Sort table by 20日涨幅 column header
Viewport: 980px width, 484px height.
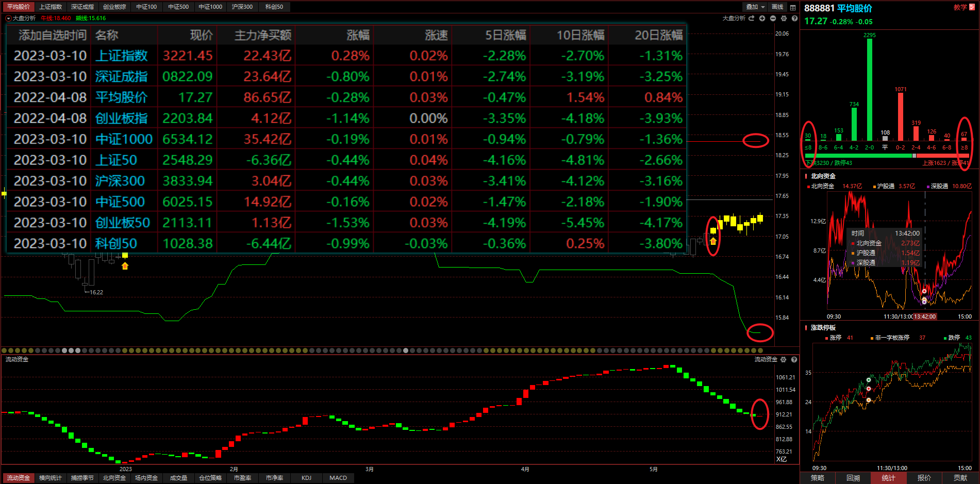click(658, 35)
